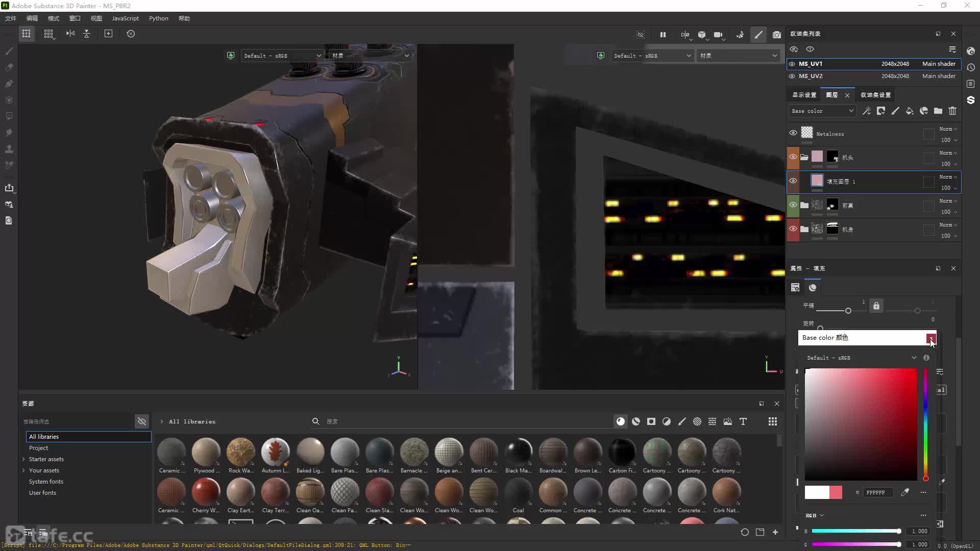Image resolution: width=980 pixels, height=551 pixels.
Task: Select All libraries in assets tree
Action: pyautogui.click(x=88, y=437)
